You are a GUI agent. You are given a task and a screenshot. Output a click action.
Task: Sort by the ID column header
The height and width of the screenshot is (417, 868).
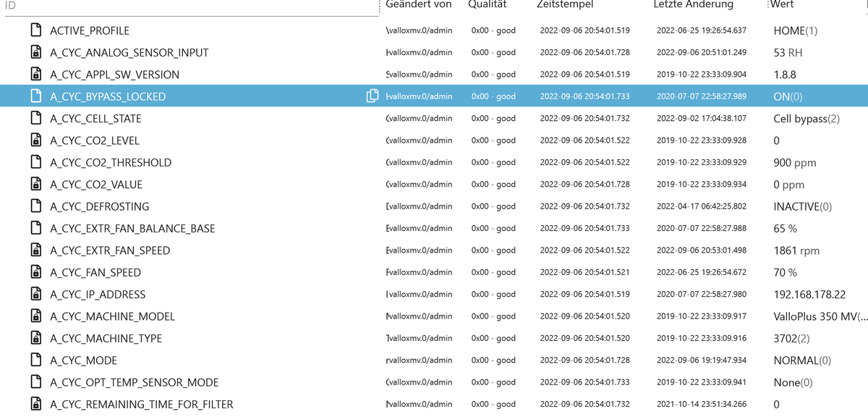click(x=9, y=4)
